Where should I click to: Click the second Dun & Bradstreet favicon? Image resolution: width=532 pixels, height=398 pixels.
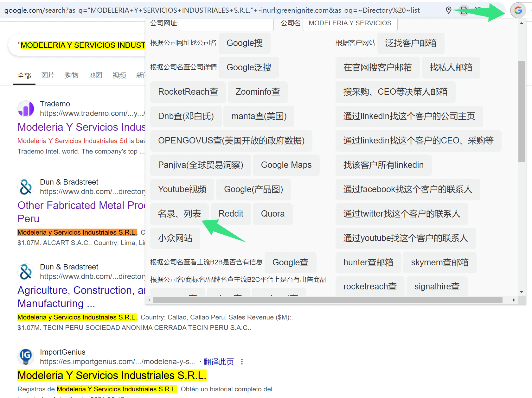pyautogui.click(x=26, y=272)
